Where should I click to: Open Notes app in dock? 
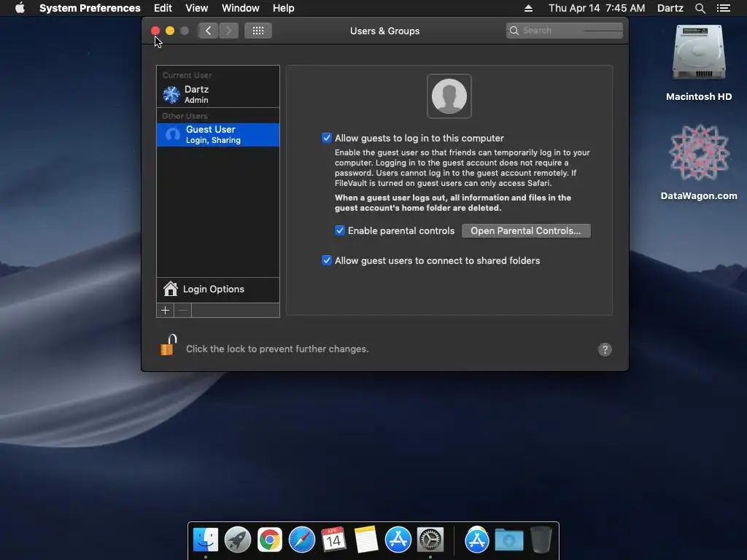coord(366,540)
